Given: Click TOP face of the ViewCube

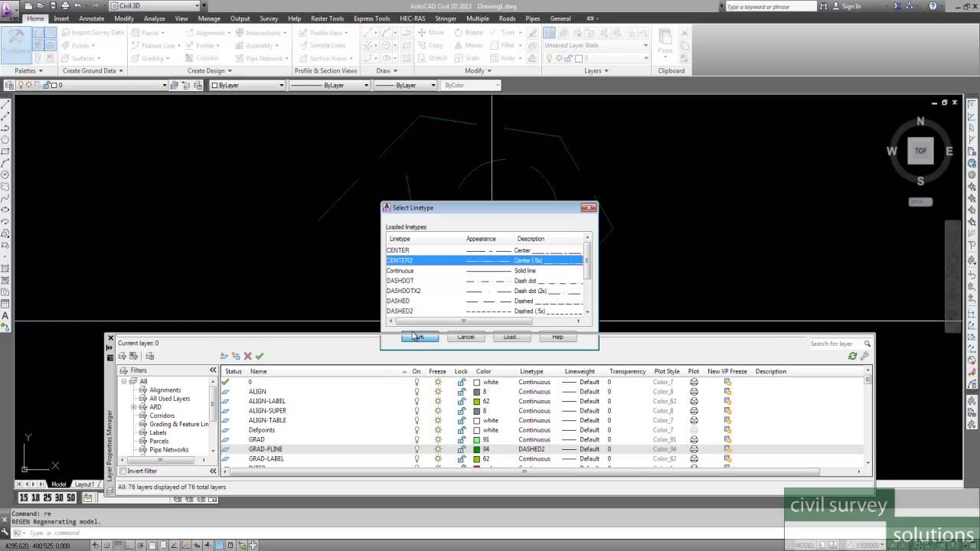Looking at the screenshot, I should coord(920,151).
